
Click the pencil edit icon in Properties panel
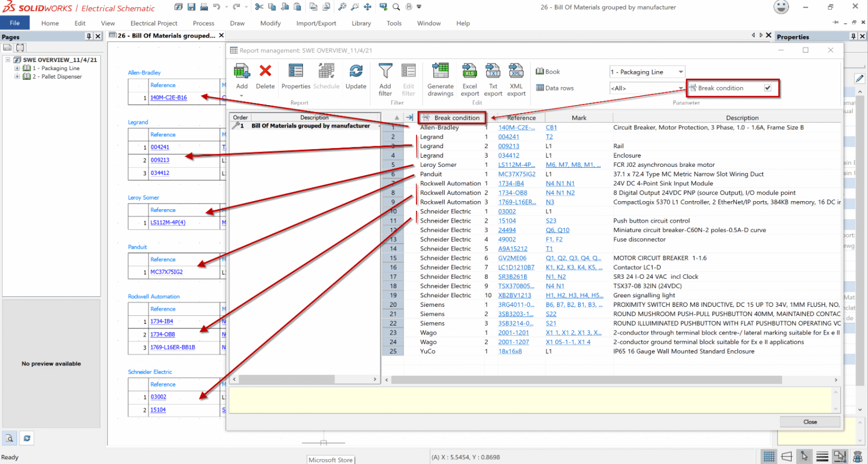tap(859, 79)
